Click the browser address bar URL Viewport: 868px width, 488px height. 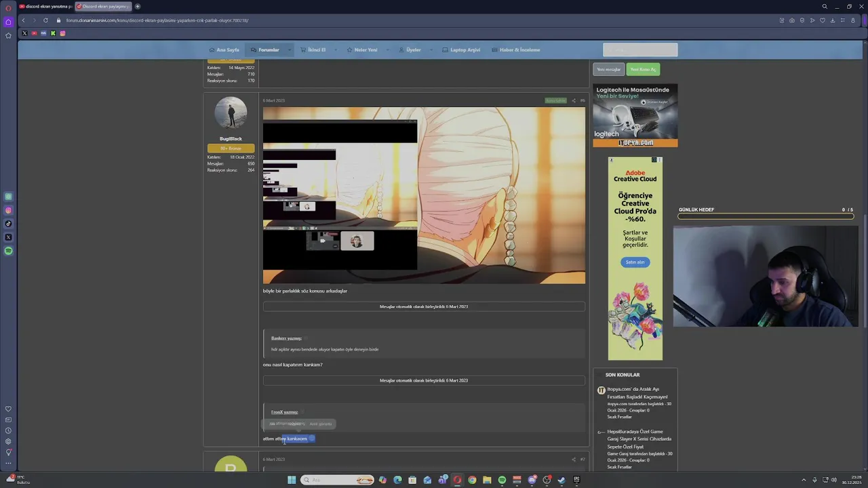[157, 20]
